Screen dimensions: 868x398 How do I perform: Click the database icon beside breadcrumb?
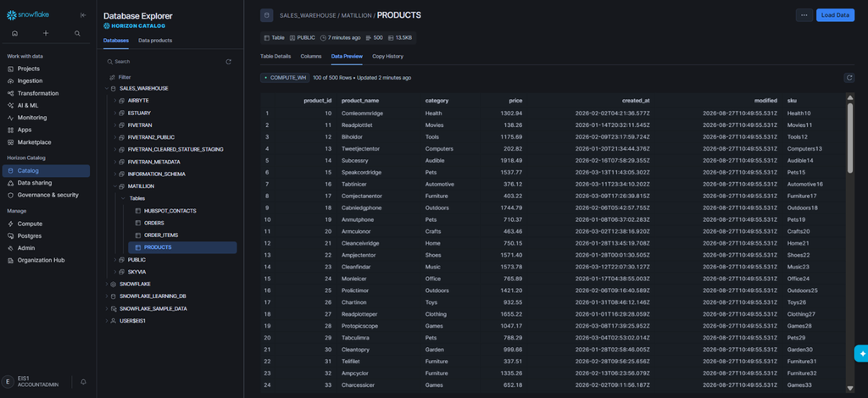(267, 15)
